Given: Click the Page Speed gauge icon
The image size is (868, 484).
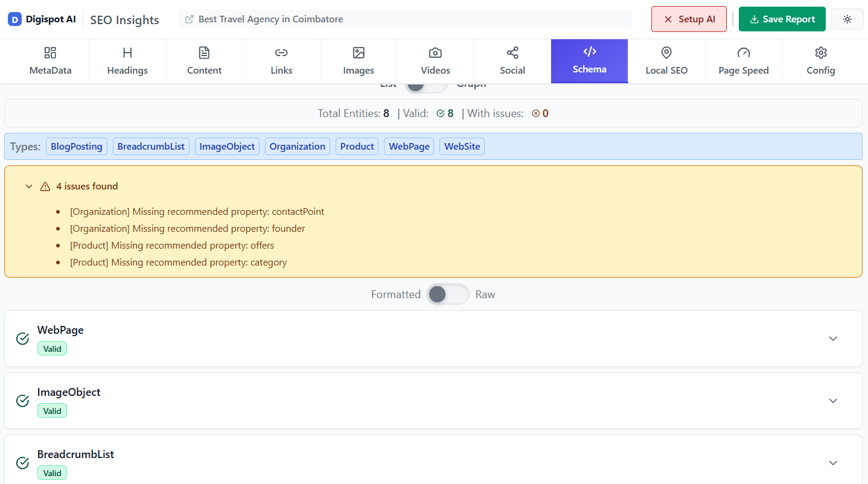Looking at the screenshot, I should coord(743,53).
